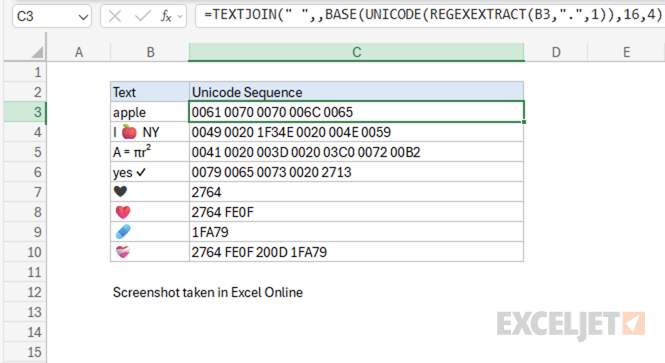This screenshot has height=363, width=665.
Task: Select row 13 header
Action: [x=25, y=312]
